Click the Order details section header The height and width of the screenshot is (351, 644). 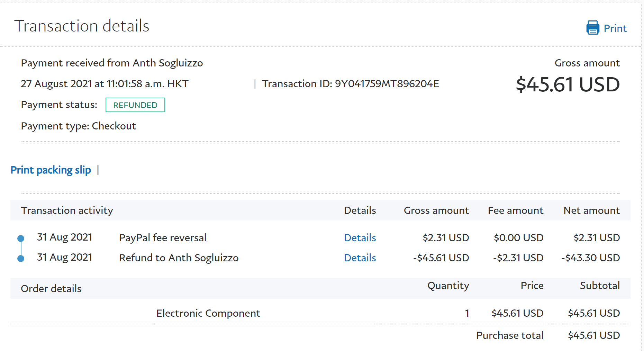pos(51,289)
